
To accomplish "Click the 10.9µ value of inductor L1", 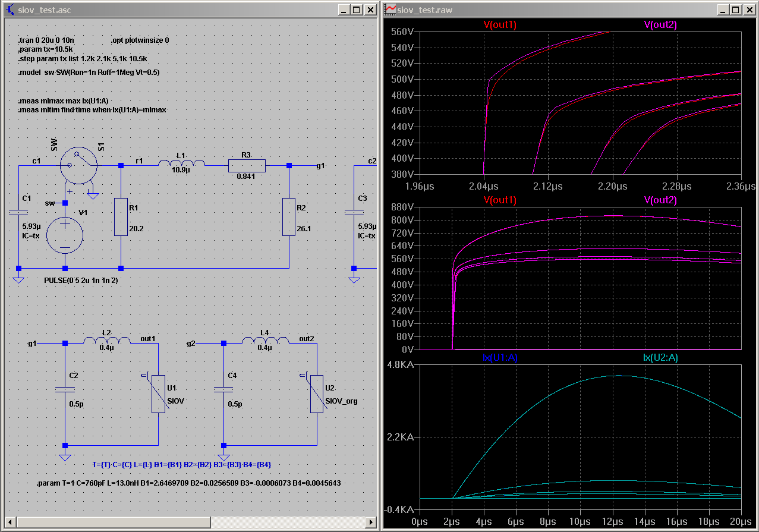I will (x=181, y=170).
